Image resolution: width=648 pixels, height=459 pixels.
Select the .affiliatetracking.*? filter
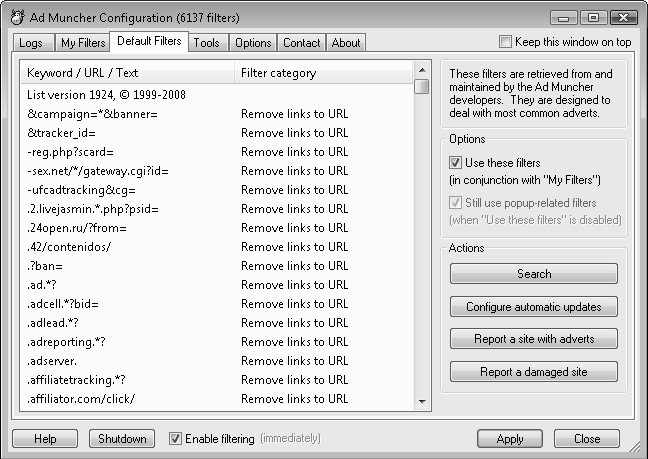(217, 380)
